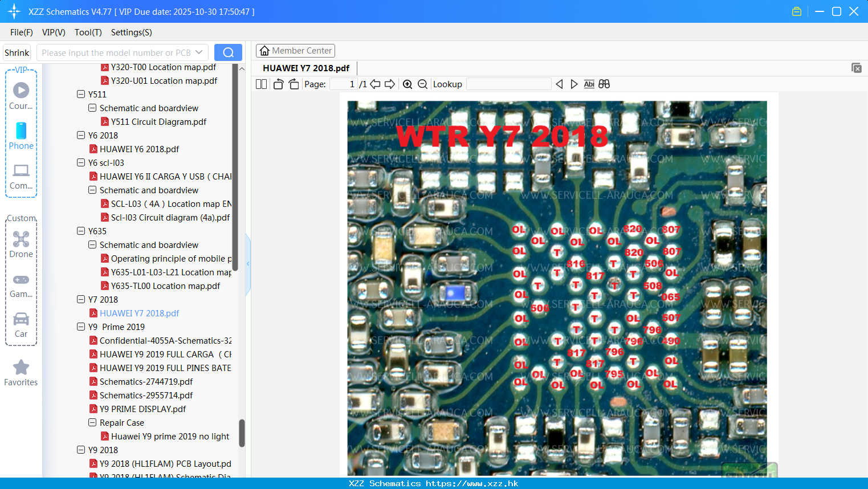Click the zoom in magnifier icon
This screenshot has height=489, width=868.
point(407,84)
